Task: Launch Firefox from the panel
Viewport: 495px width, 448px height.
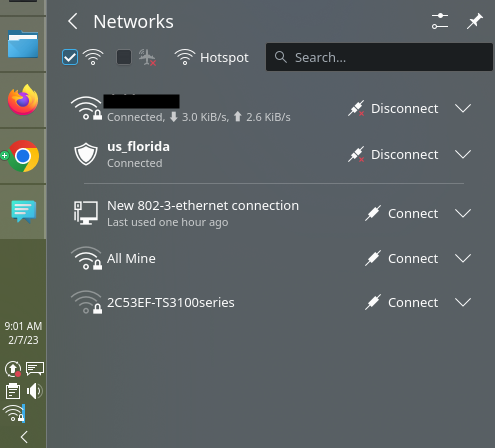Action: (23, 100)
